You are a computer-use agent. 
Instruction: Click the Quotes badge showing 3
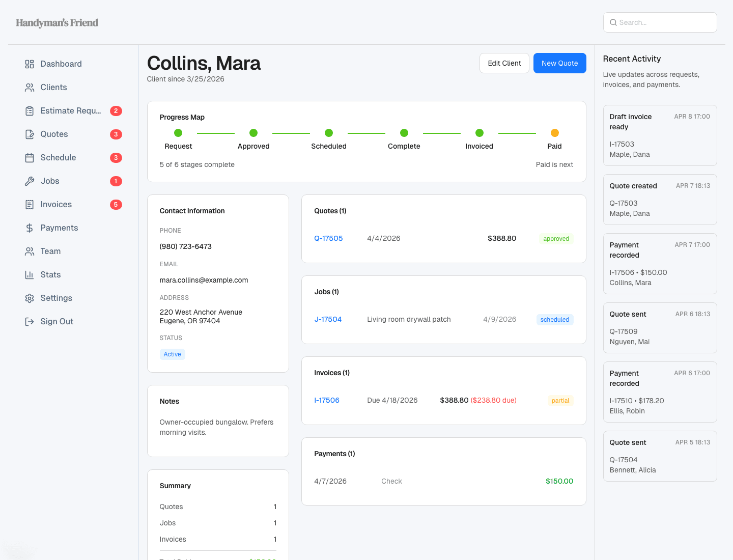point(116,134)
